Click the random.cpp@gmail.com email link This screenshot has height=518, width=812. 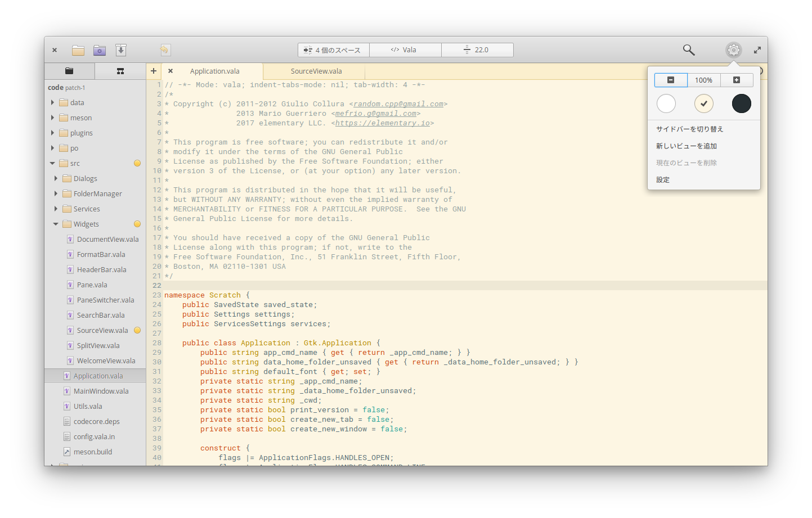coord(398,104)
